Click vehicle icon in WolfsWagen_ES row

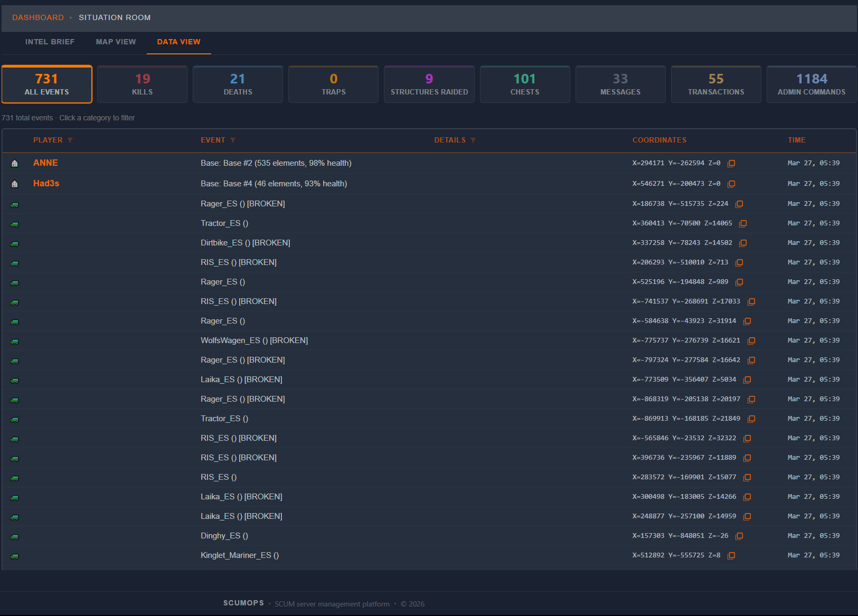[15, 342]
